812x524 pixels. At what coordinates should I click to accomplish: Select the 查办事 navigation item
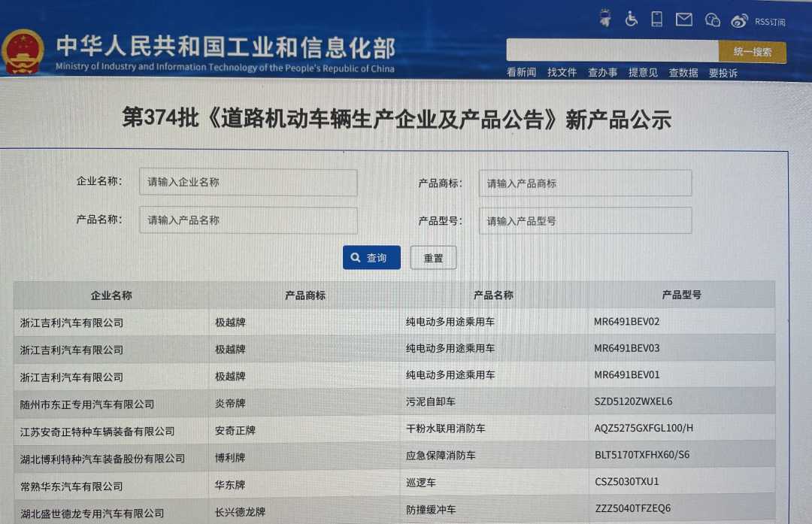(602, 72)
